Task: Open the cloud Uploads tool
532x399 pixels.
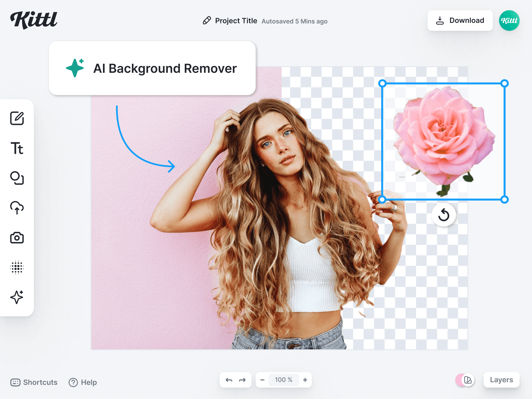Action: [17, 208]
